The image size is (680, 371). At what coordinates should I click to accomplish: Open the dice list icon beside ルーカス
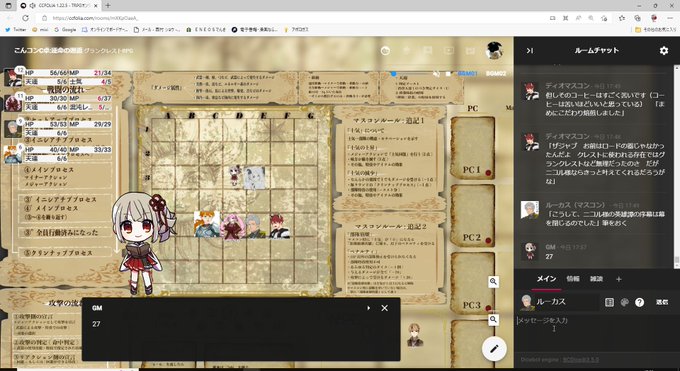pyautogui.click(x=609, y=302)
